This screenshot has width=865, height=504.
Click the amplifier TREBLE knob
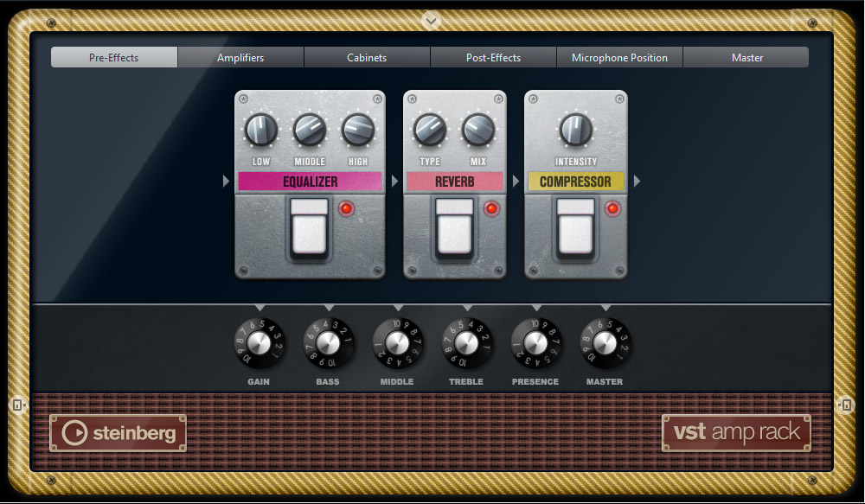[x=467, y=343]
